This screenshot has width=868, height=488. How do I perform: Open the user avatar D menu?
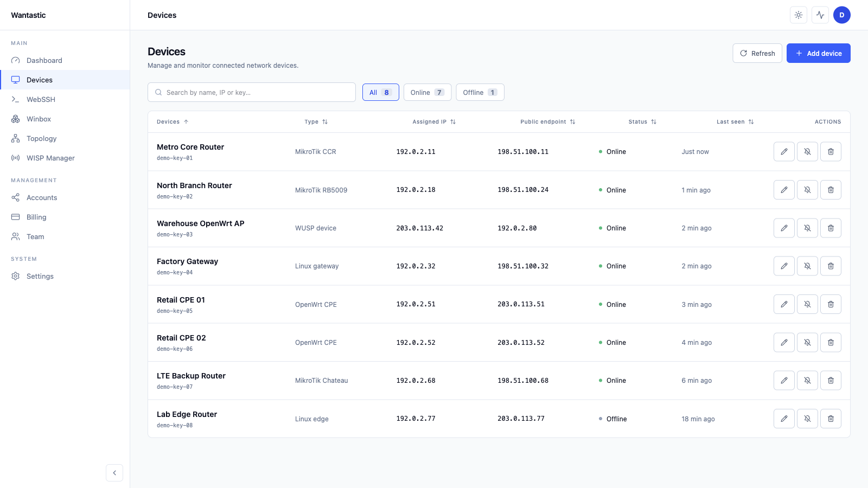[842, 15]
